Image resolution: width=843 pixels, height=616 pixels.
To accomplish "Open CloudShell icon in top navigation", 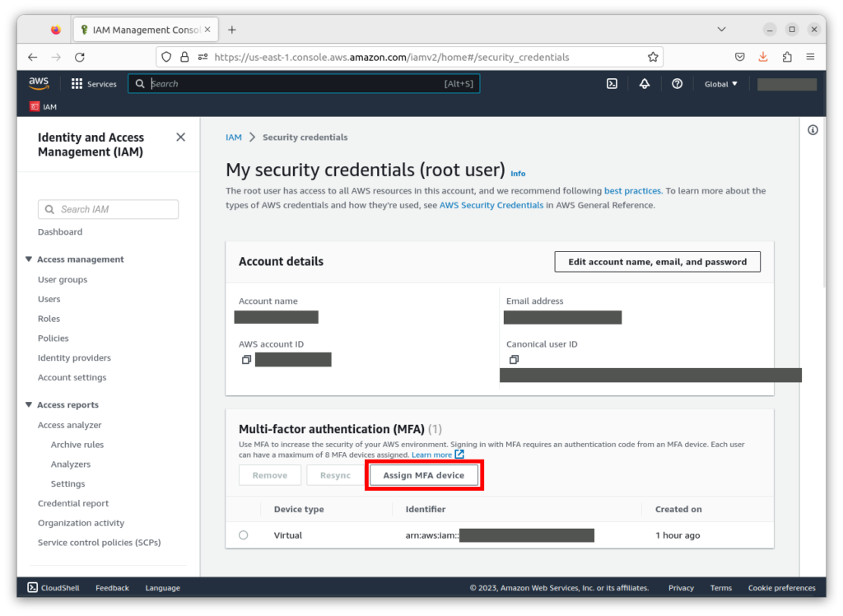I will (x=612, y=84).
